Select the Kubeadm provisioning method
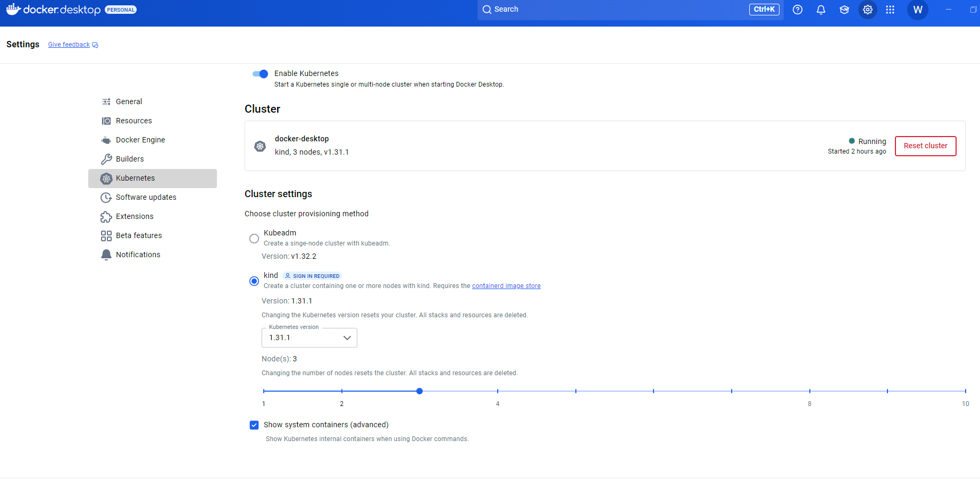Image resolution: width=980 pixels, height=482 pixels. tap(254, 238)
